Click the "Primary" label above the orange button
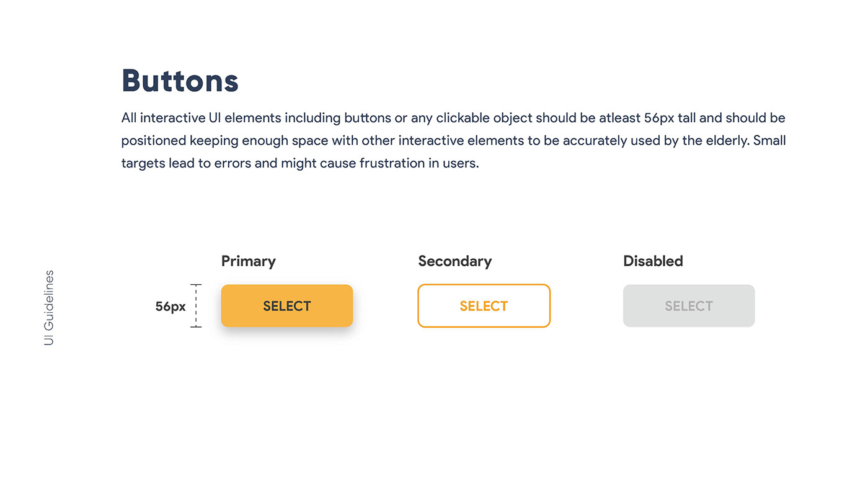868x489 pixels. (248, 261)
